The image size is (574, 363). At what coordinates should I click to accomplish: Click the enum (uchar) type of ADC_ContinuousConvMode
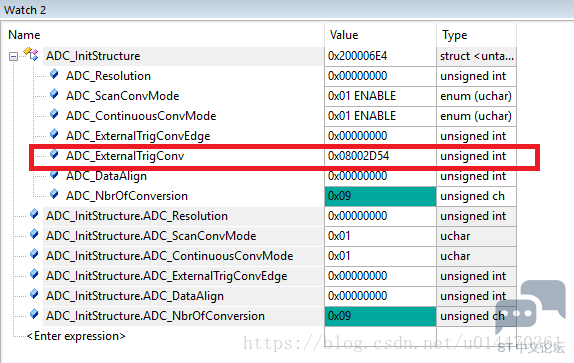476,116
